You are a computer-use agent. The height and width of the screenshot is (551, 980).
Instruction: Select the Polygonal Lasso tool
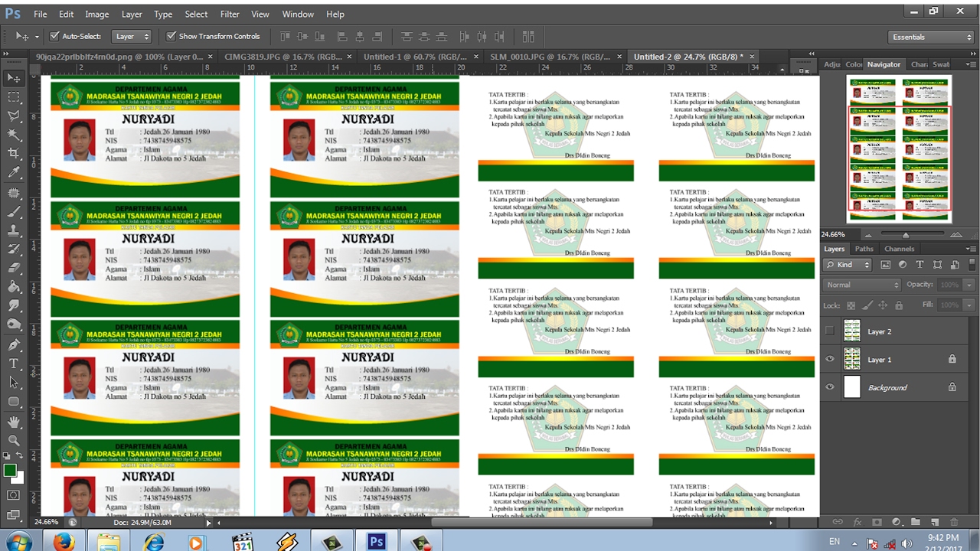pyautogui.click(x=14, y=116)
